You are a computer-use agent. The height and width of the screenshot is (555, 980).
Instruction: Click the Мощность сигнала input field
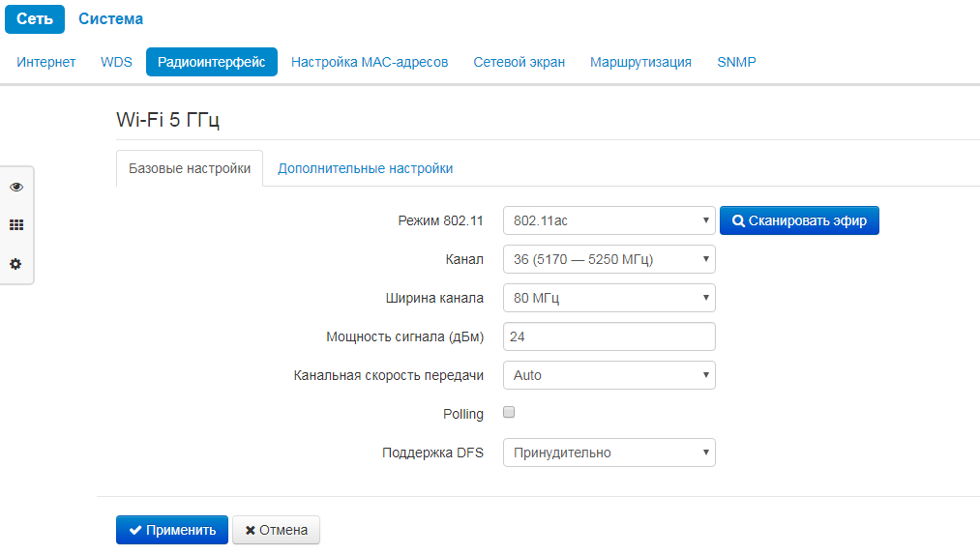tap(609, 336)
